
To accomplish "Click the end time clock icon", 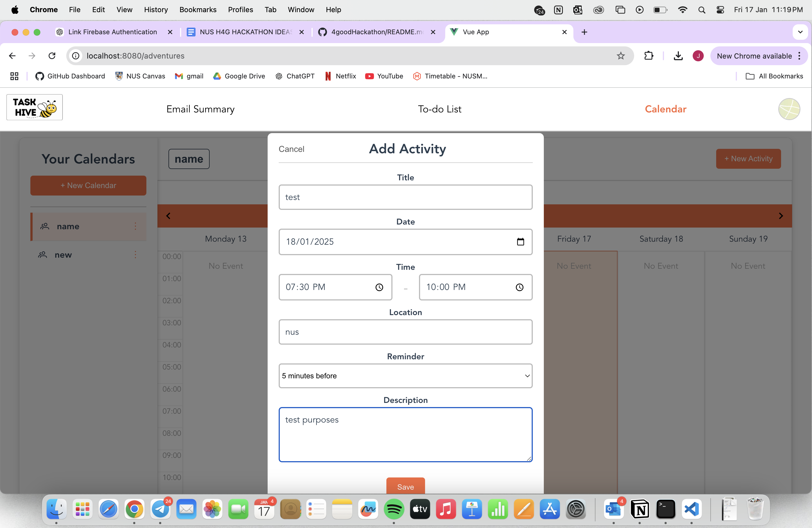I will 519,287.
